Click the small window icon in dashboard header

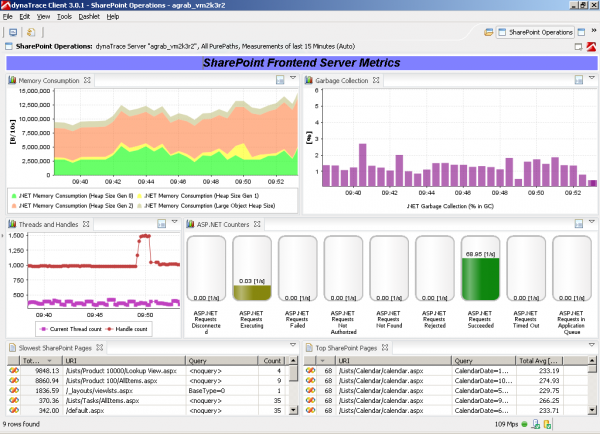point(578,47)
